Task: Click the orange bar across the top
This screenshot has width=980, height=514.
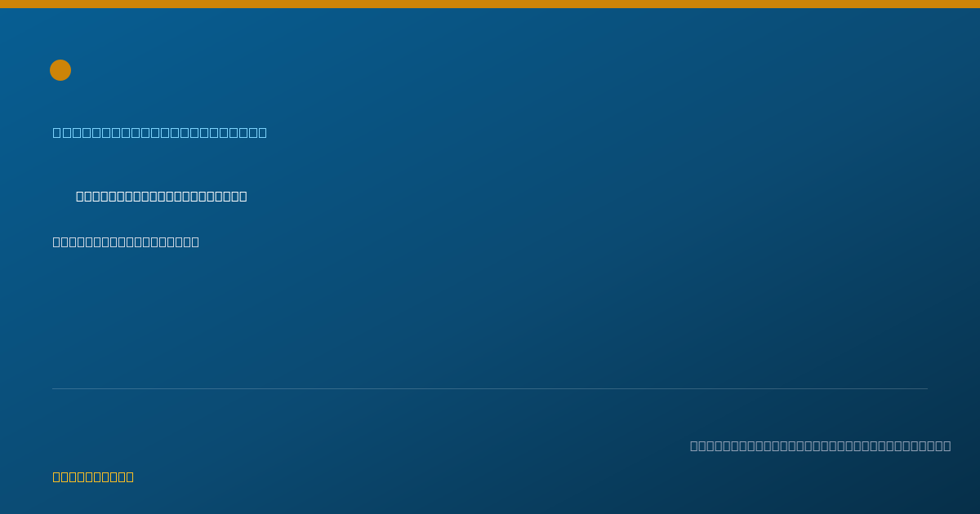Action: (x=490, y=4)
